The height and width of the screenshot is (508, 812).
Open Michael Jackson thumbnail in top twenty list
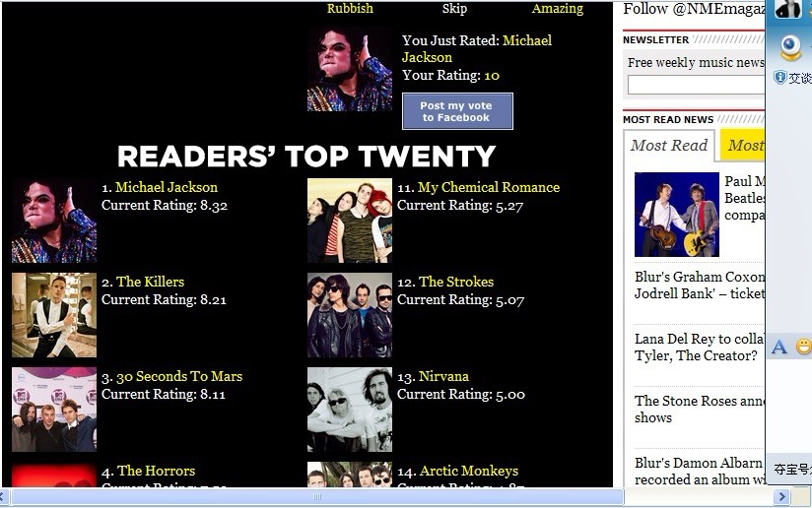(54, 221)
